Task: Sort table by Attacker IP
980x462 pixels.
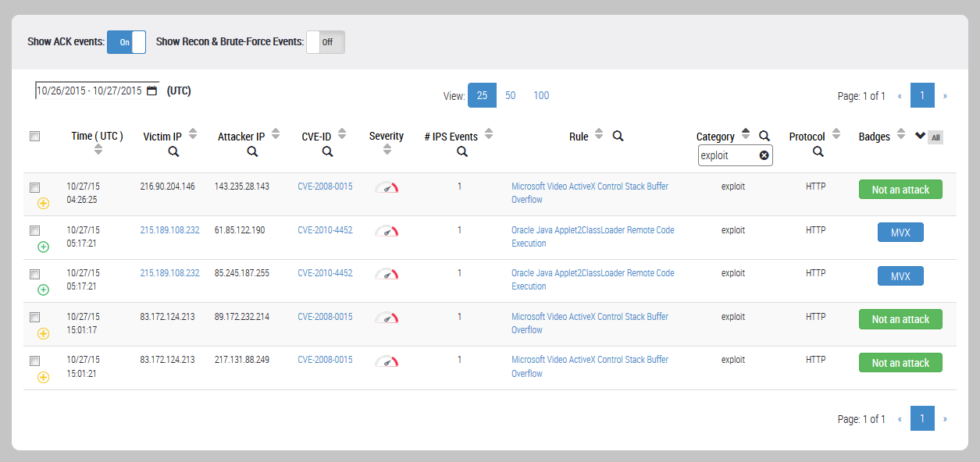Action: pos(276,133)
